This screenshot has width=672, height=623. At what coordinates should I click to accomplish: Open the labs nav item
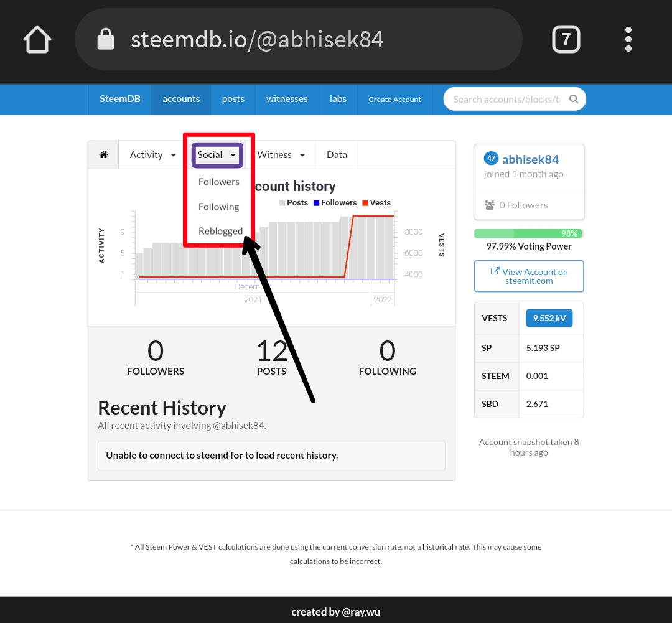338,99
